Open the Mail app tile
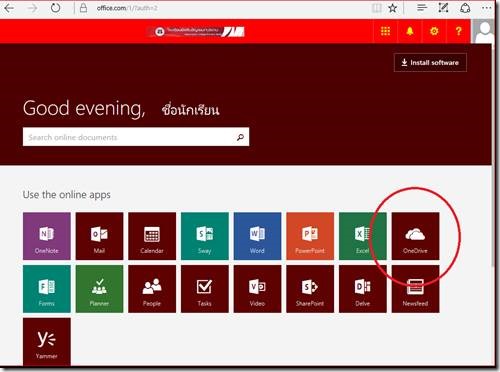 click(x=99, y=236)
